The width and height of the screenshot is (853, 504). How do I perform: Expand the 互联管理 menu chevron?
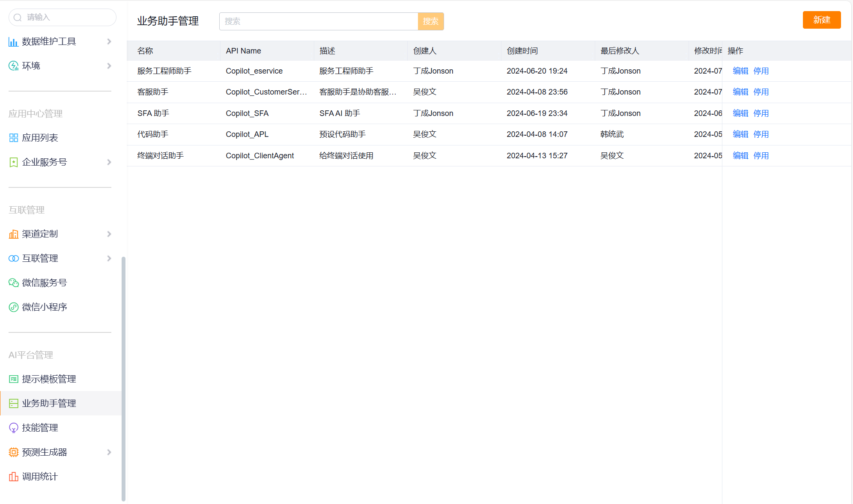[x=109, y=258]
